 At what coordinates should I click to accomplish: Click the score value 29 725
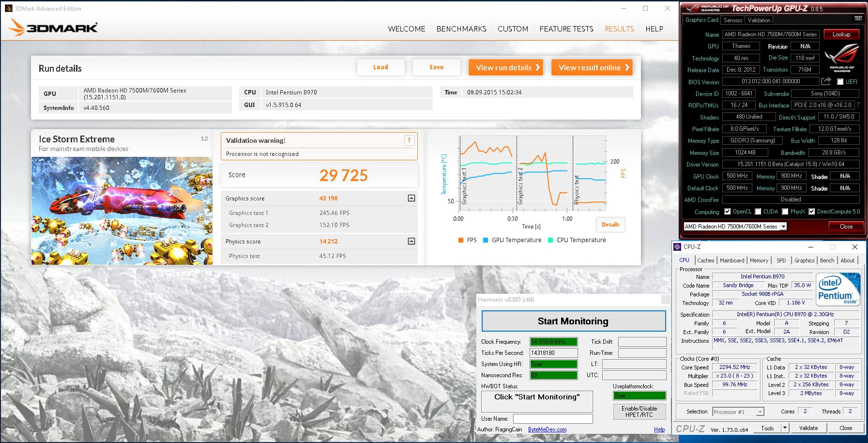pyautogui.click(x=344, y=175)
